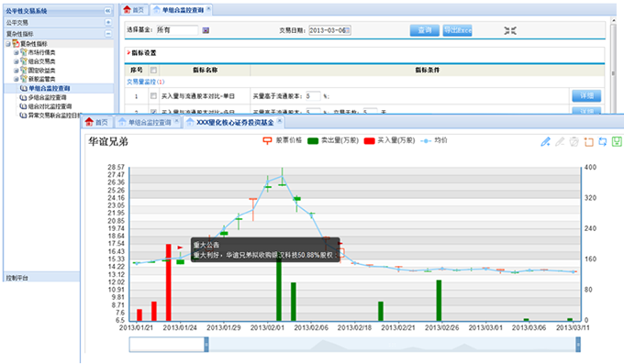The height and width of the screenshot is (364, 624).
Task: Expand the 公平交易 panel with the plus button
Action: (x=108, y=22)
